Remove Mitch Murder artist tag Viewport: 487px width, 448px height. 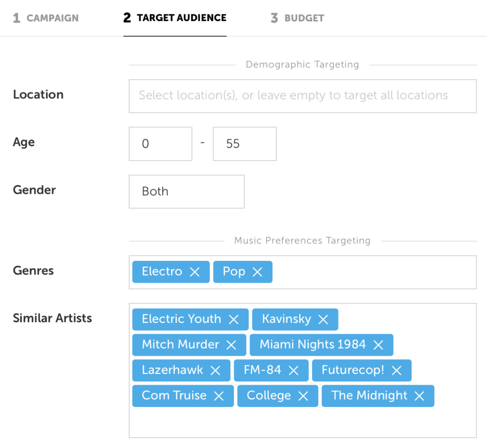tap(231, 345)
